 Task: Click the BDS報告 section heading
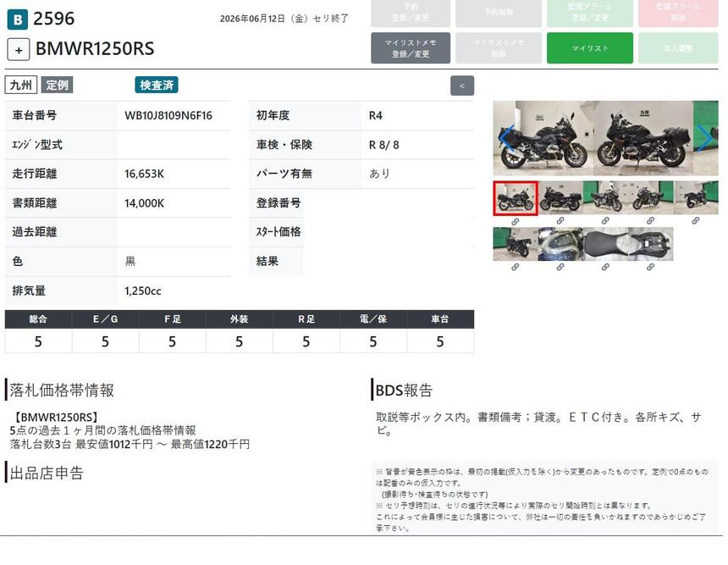404,391
